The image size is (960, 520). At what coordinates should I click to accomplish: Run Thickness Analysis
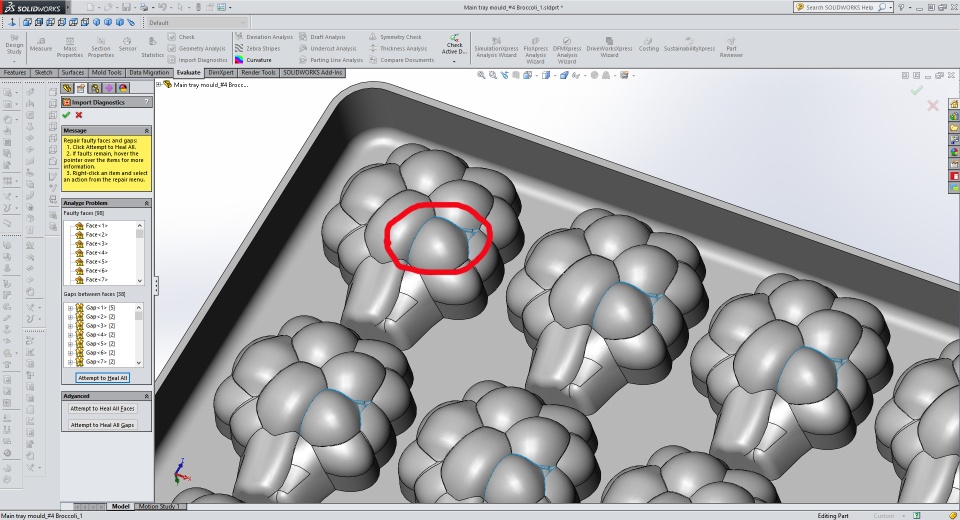click(398, 48)
